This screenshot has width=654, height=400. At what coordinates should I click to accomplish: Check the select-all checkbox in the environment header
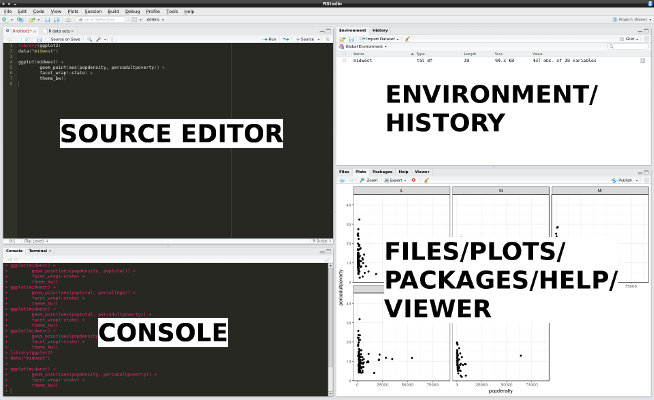(x=343, y=53)
